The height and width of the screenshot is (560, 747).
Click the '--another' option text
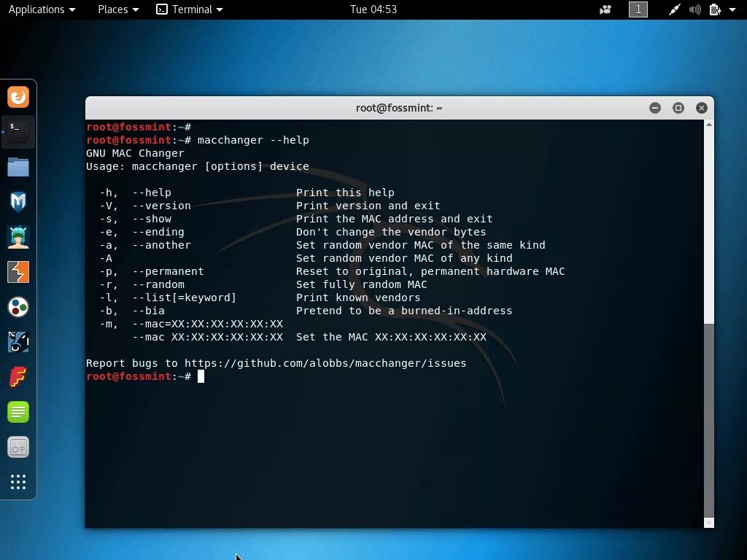pyautogui.click(x=161, y=245)
